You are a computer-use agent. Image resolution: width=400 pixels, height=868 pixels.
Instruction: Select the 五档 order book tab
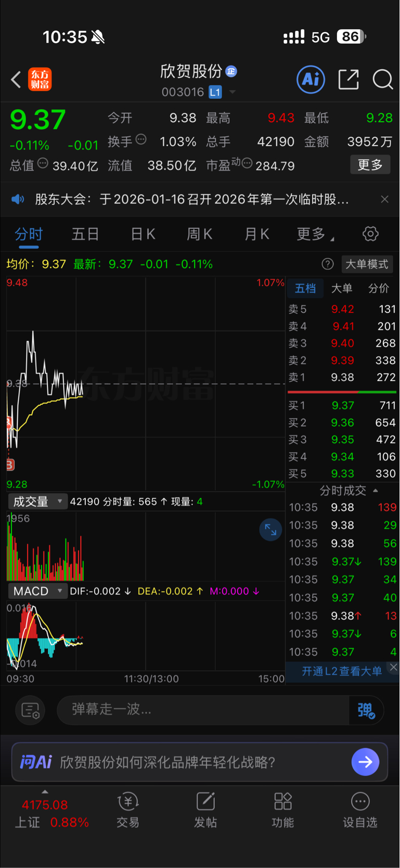click(x=305, y=288)
